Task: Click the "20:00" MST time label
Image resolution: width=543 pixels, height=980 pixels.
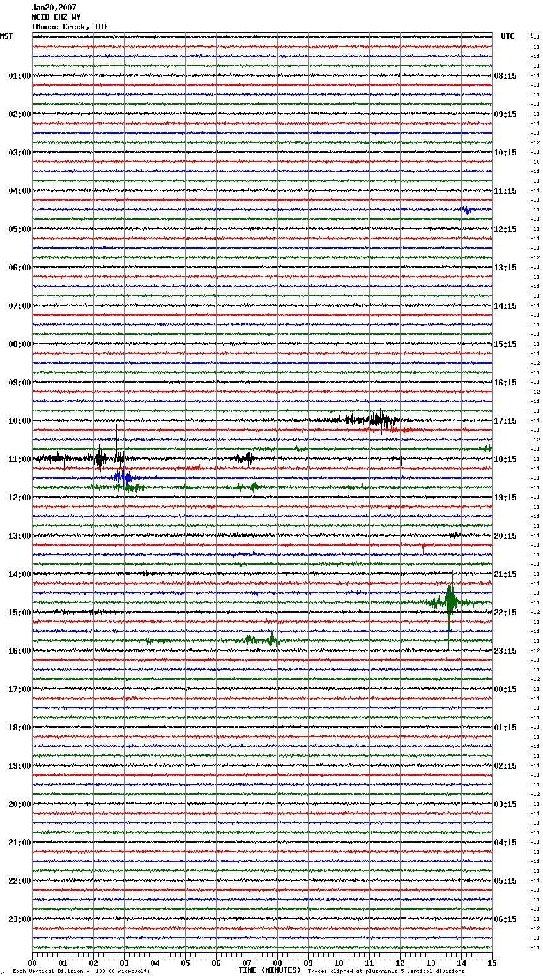Action: pos(20,804)
